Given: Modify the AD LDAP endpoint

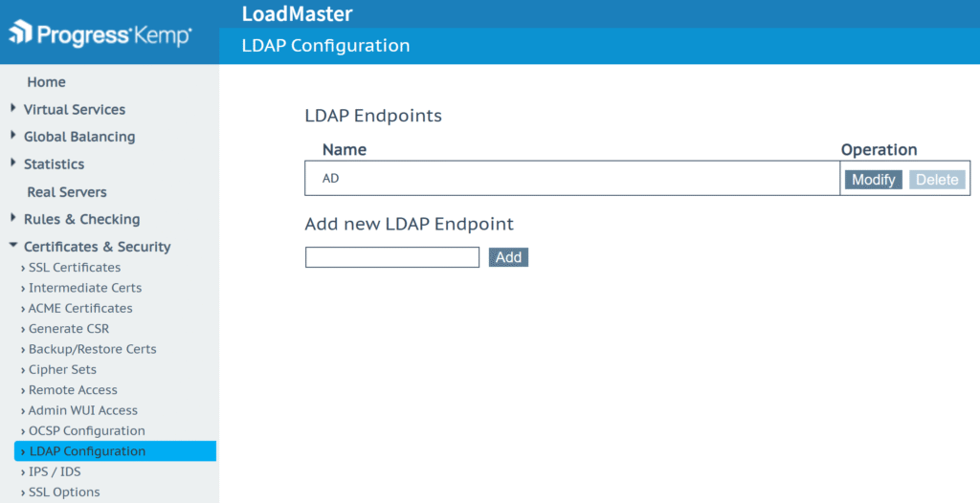Looking at the screenshot, I should [x=873, y=180].
